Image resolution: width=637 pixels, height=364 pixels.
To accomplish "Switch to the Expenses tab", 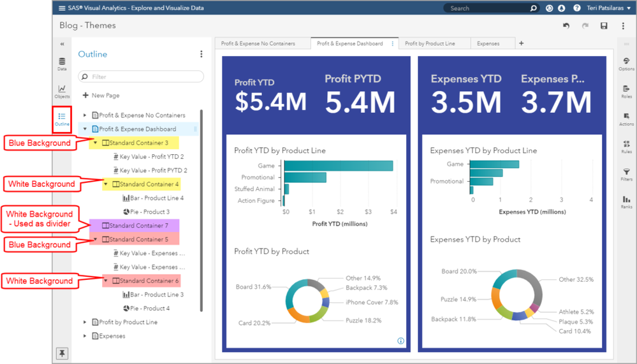I will pos(488,43).
